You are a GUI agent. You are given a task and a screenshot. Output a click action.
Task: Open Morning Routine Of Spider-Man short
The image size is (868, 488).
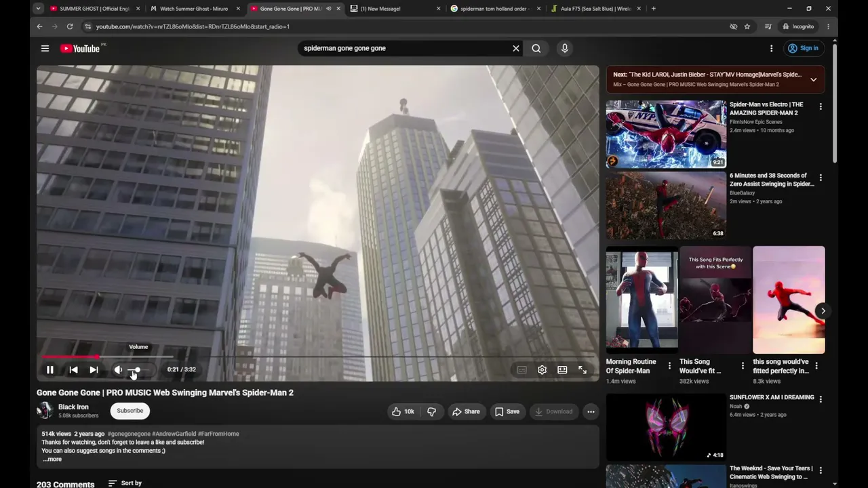(642, 300)
